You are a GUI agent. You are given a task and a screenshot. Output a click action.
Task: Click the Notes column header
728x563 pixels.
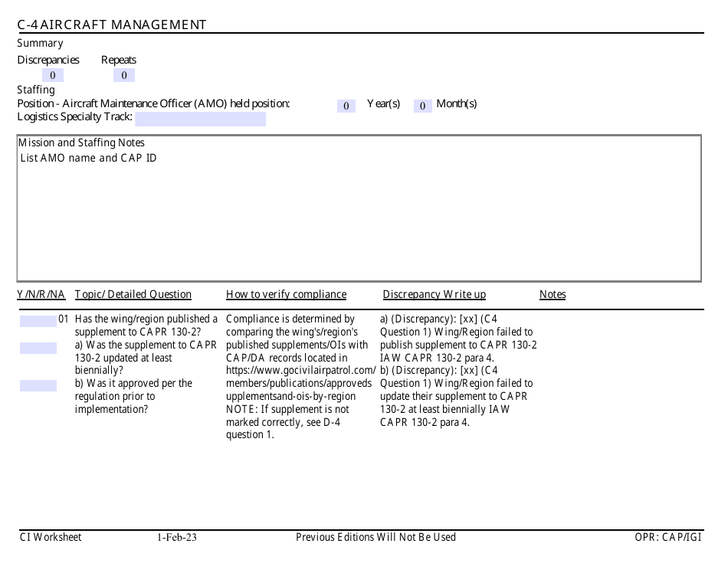(553, 295)
